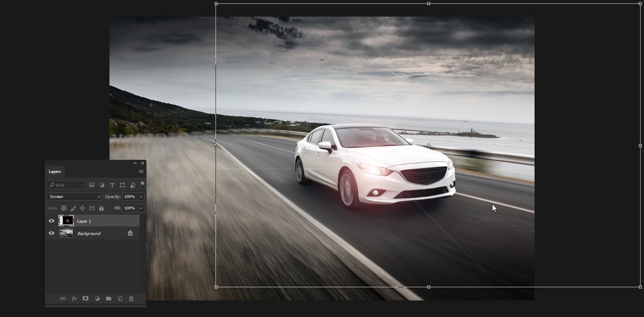
Task: Click the top-right transform handle
Action: 640,4
